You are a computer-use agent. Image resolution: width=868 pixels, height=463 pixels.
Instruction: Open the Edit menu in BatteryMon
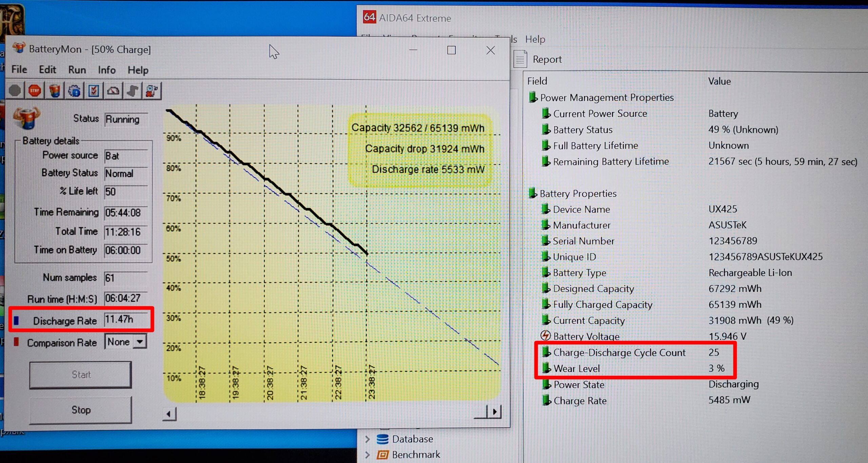pos(47,70)
